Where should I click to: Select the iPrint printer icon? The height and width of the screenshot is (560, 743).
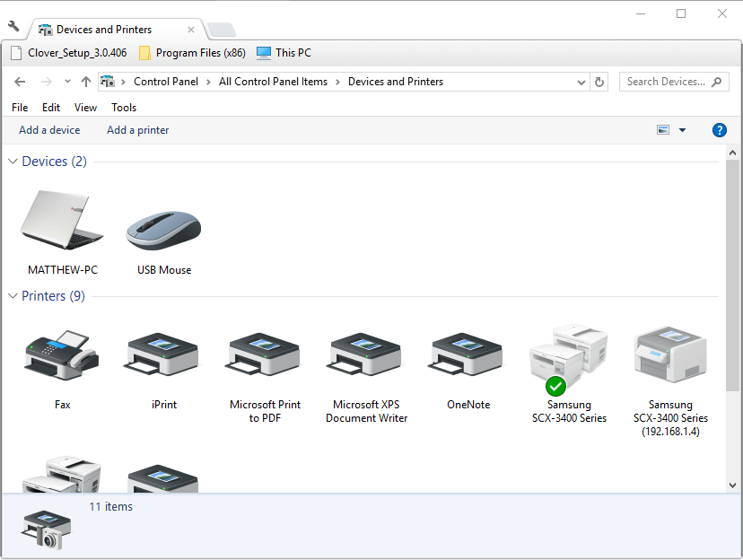tap(164, 355)
